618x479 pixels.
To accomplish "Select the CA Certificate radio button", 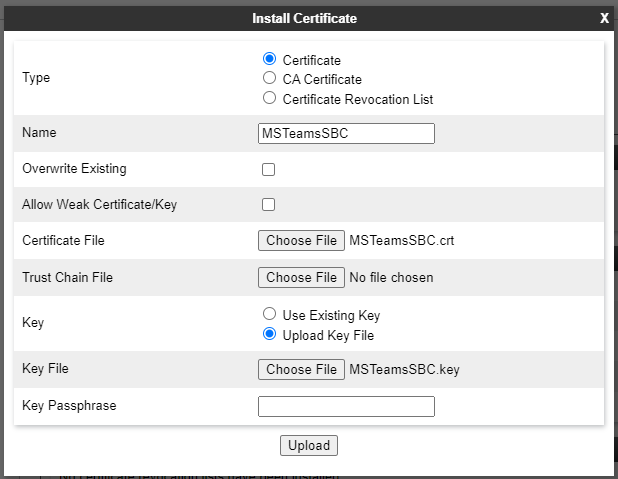I will tap(270, 78).
